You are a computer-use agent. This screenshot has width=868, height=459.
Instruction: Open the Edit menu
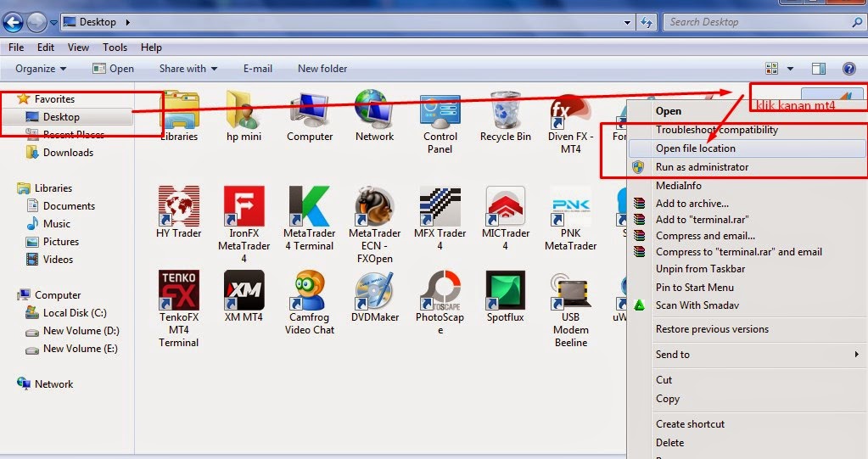click(x=45, y=48)
